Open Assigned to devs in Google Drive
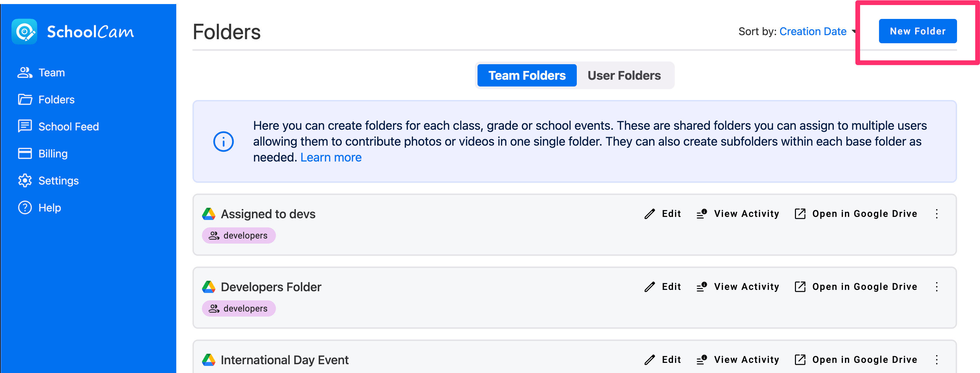Viewport: 980px width, 373px height. pyautogui.click(x=856, y=214)
